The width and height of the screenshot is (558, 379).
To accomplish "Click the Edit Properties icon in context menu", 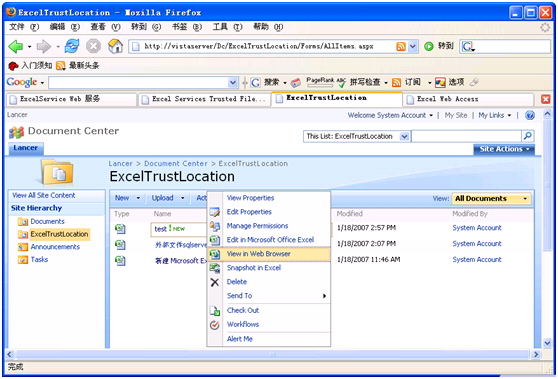I will click(215, 212).
